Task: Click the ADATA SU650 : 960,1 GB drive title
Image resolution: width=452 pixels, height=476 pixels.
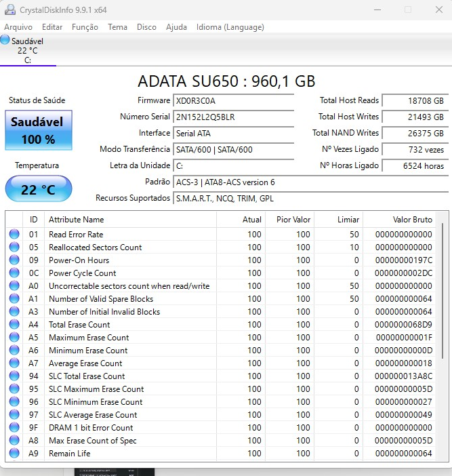Action: (x=226, y=81)
